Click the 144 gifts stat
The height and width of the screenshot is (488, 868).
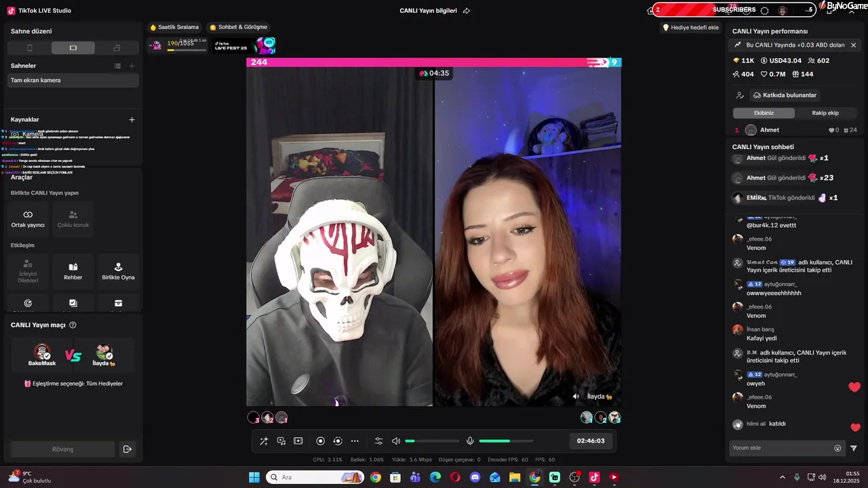(x=803, y=75)
